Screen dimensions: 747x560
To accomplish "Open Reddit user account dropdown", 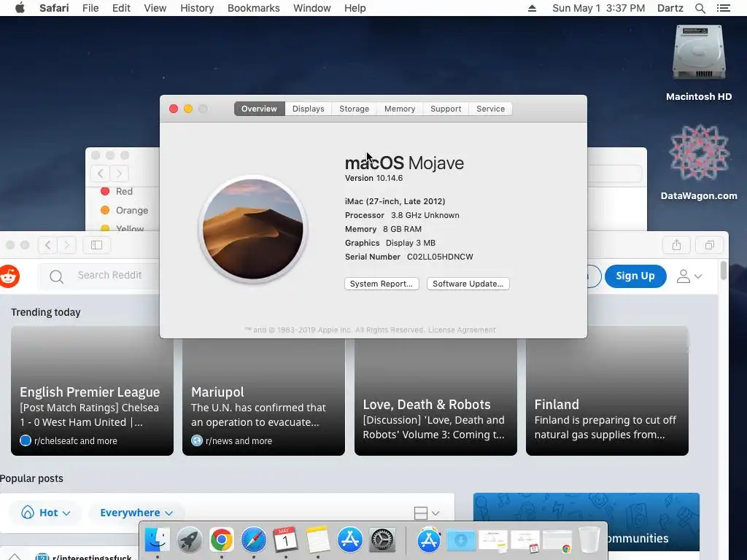I will click(689, 276).
